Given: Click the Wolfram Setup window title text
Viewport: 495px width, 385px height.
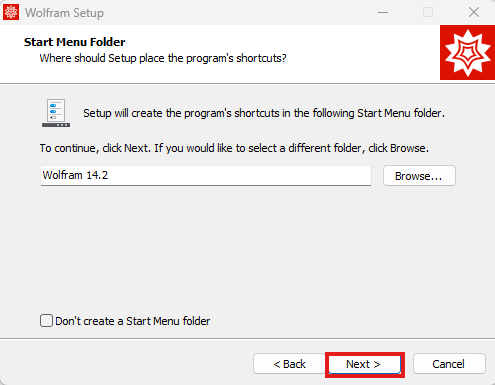Looking at the screenshot, I should click(64, 13).
